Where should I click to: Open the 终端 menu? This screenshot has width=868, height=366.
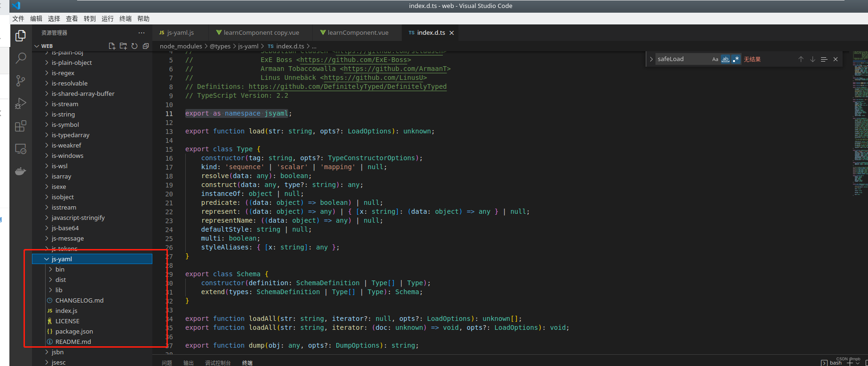(126, 19)
